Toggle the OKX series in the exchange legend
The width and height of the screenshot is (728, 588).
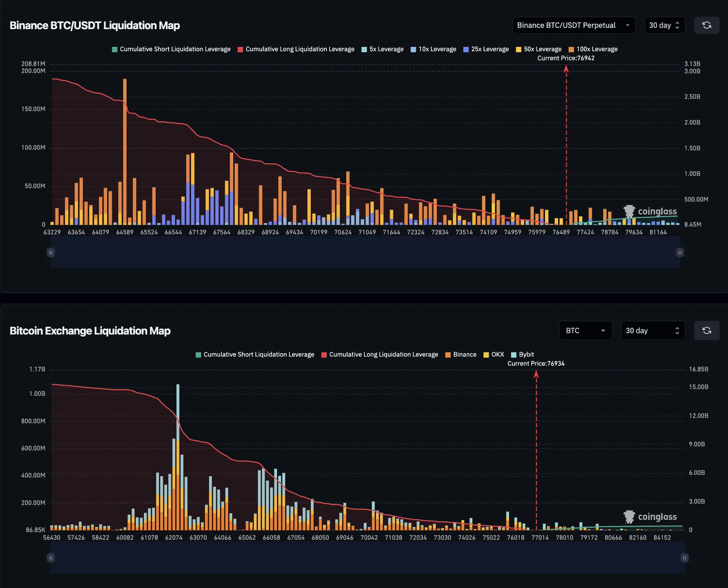494,355
